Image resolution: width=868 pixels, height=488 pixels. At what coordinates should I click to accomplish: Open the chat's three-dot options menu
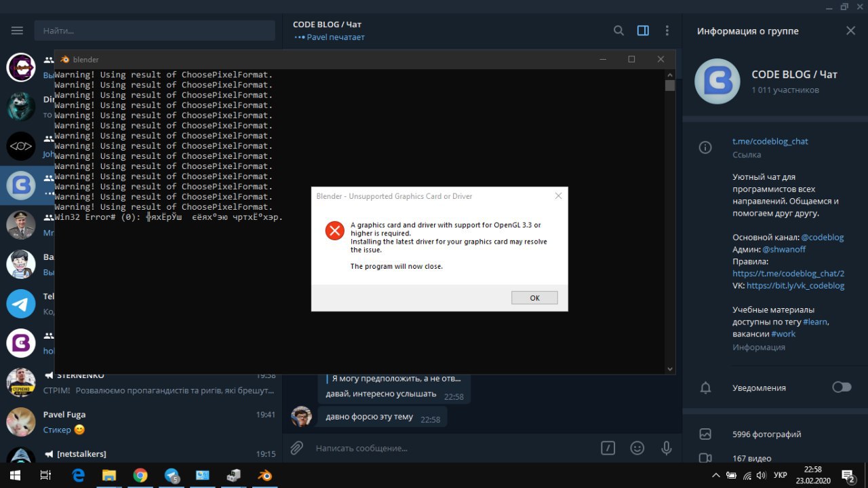point(667,31)
